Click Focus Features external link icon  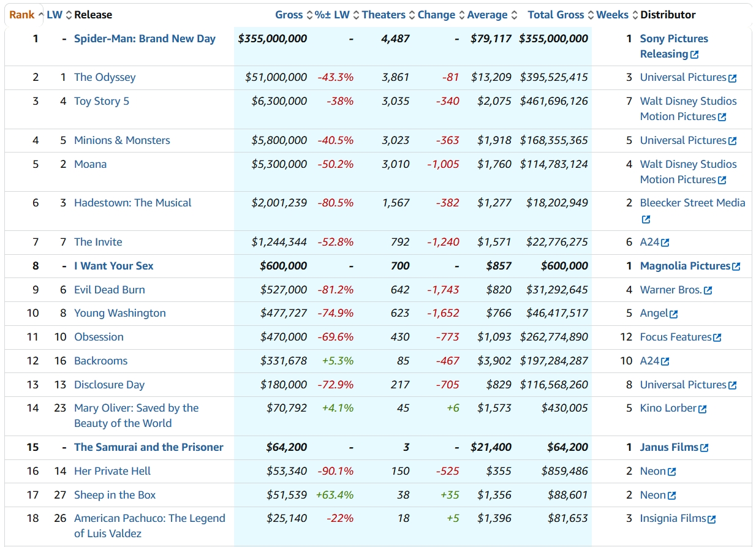coord(717,338)
